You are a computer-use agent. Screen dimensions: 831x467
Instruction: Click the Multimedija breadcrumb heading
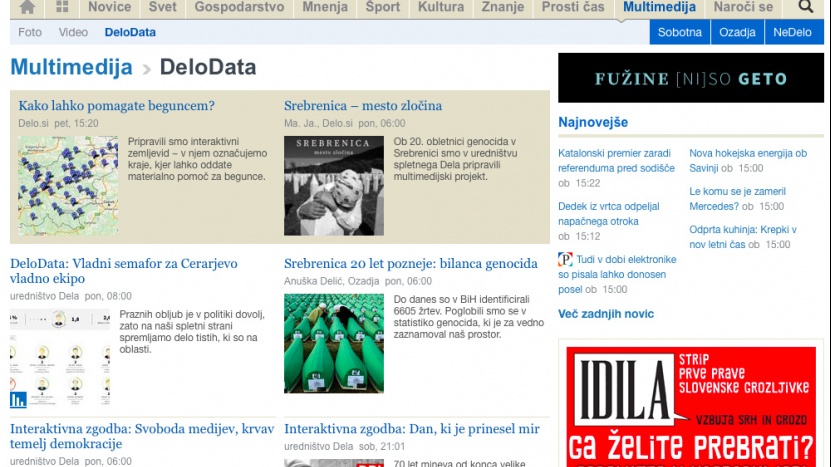pyautogui.click(x=71, y=68)
